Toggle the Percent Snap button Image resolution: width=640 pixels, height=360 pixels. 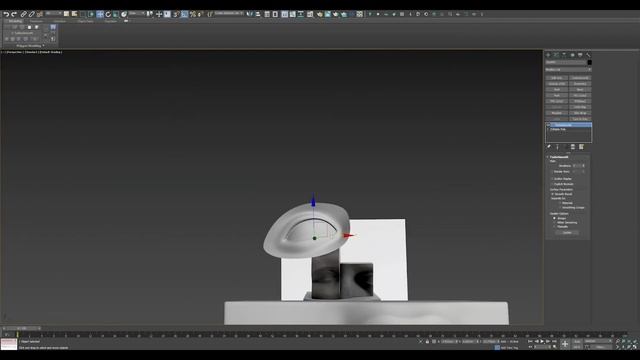tap(193, 14)
